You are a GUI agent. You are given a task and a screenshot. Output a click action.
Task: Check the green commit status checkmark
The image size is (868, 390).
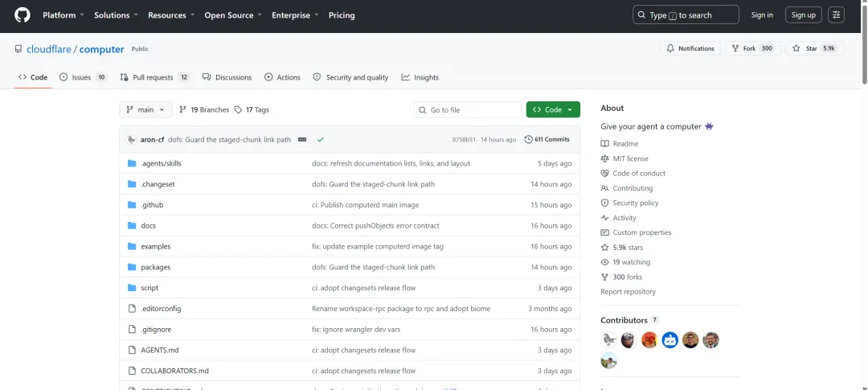[320, 140]
